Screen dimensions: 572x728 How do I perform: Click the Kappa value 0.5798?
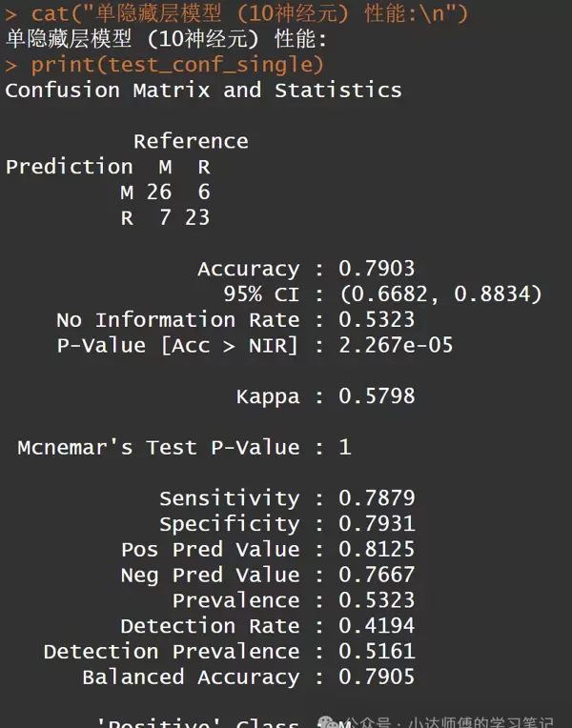pyautogui.click(x=377, y=396)
